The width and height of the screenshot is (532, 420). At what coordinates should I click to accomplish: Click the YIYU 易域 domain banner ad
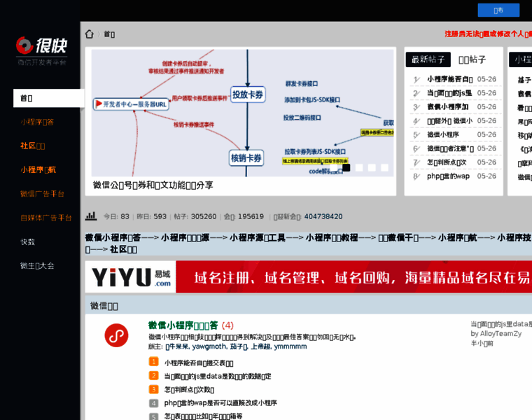pyautogui.click(x=309, y=276)
